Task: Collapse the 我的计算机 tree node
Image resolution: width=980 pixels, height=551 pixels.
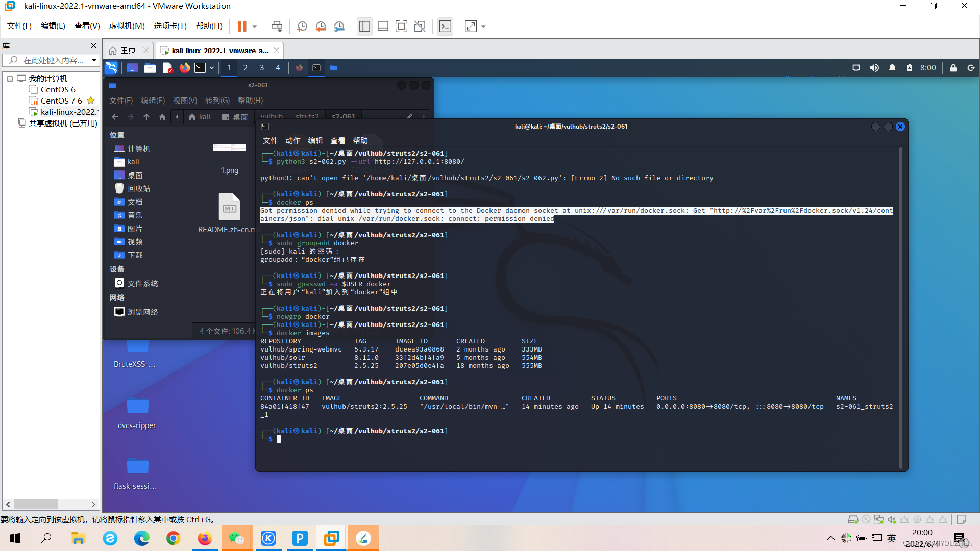Action: point(10,79)
